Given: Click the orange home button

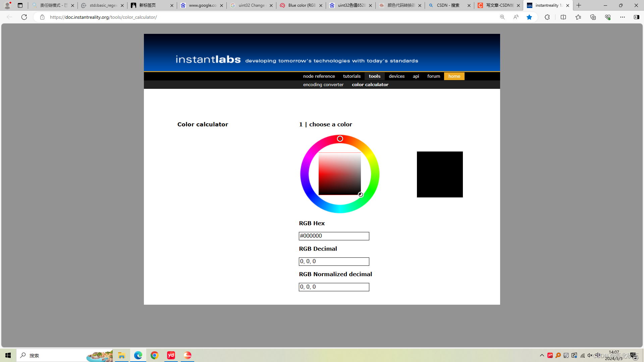Looking at the screenshot, I should click(454, 76).
